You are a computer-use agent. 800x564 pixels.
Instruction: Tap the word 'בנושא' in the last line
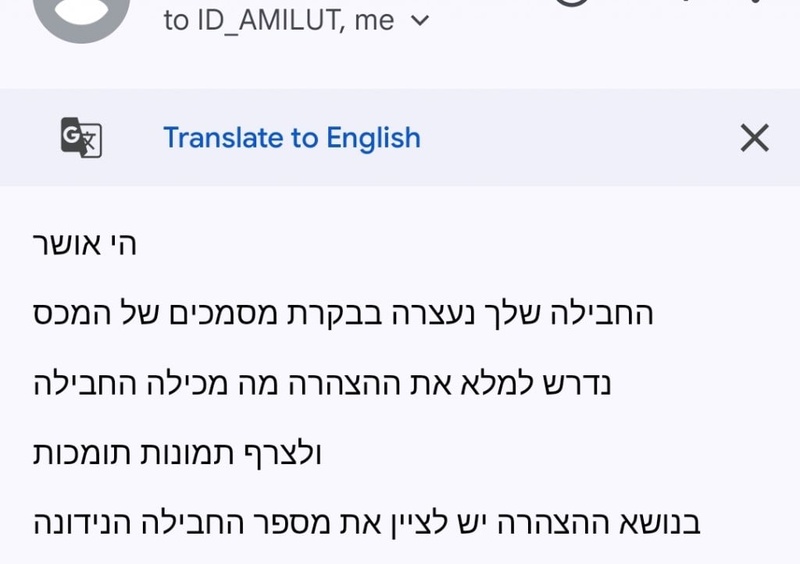tap(660, 523)
